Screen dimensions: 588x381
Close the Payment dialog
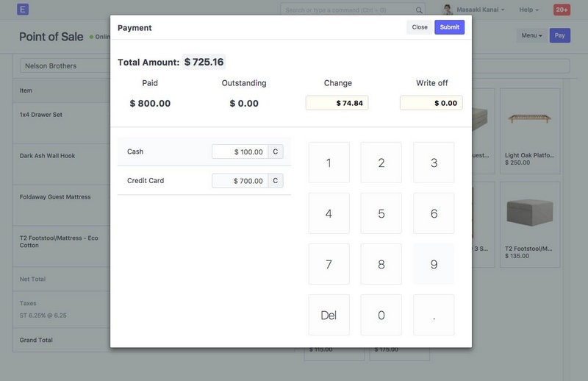tap(420, 27)
